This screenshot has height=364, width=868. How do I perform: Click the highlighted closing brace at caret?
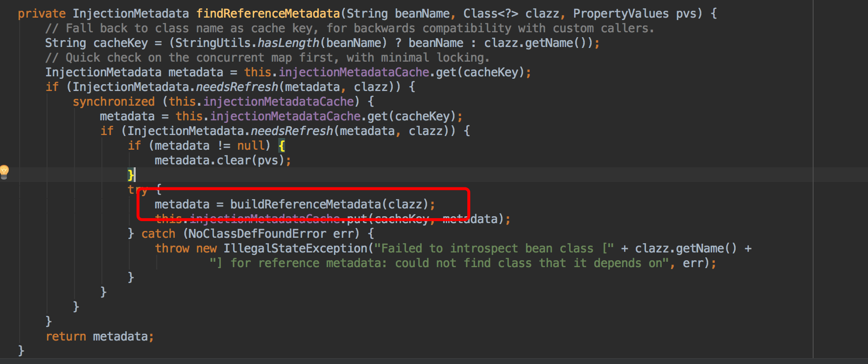[x=131, y=175]
